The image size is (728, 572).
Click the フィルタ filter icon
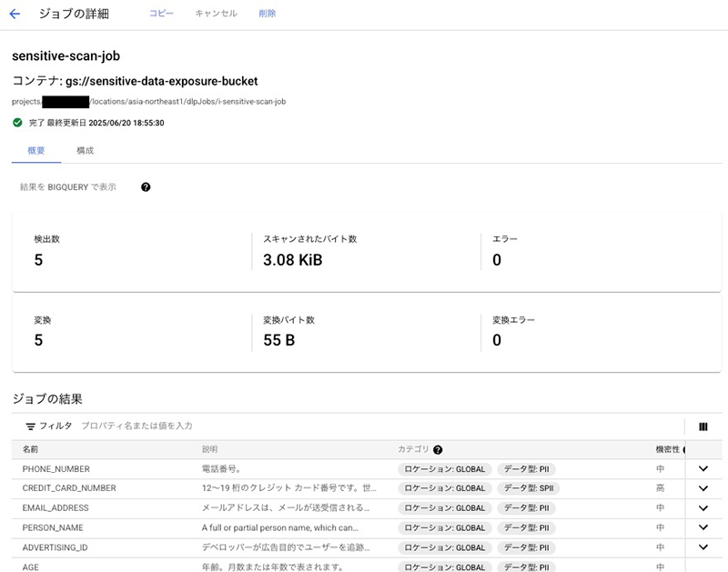coord(31,426)
